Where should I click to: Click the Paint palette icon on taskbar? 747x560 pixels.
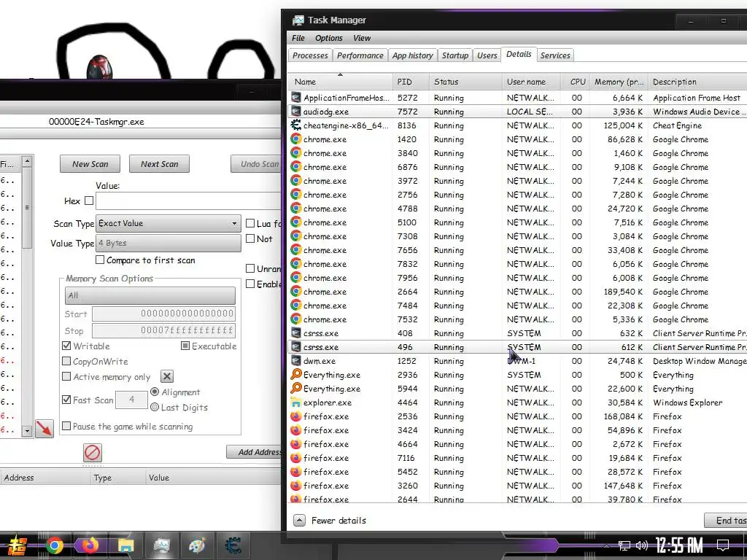[197, 545]
